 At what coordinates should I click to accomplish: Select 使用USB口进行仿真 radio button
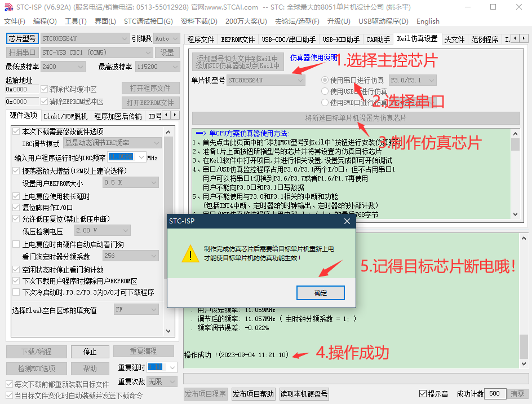(x=325, y=91)
